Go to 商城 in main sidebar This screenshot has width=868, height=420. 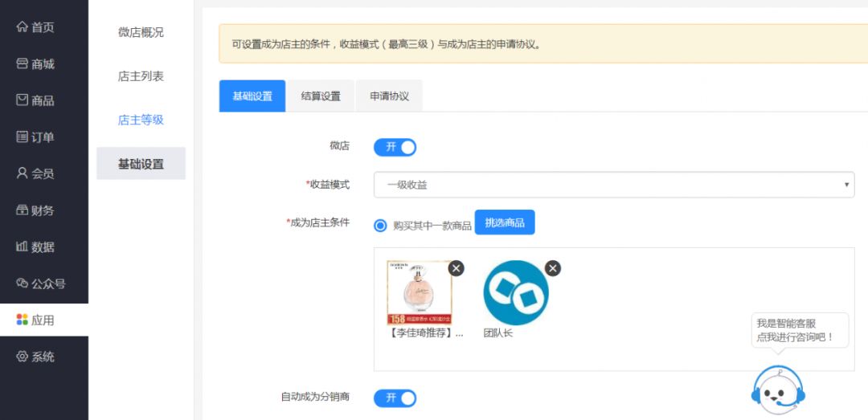(43, 63)
